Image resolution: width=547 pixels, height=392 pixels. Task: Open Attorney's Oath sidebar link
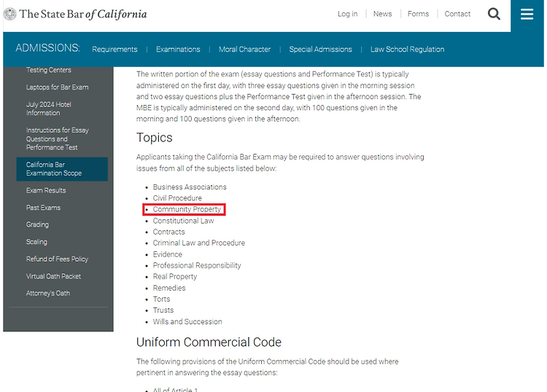(x=48, y=294)
